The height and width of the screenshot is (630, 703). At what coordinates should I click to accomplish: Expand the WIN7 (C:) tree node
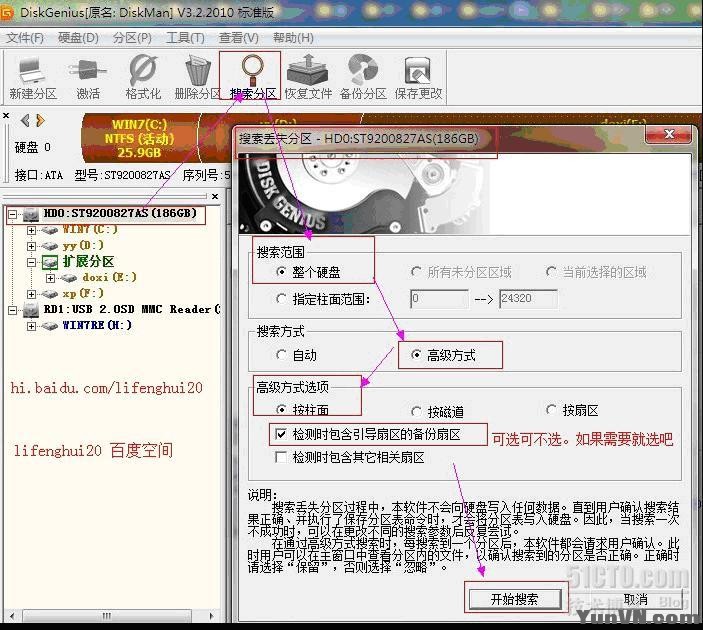31,230
